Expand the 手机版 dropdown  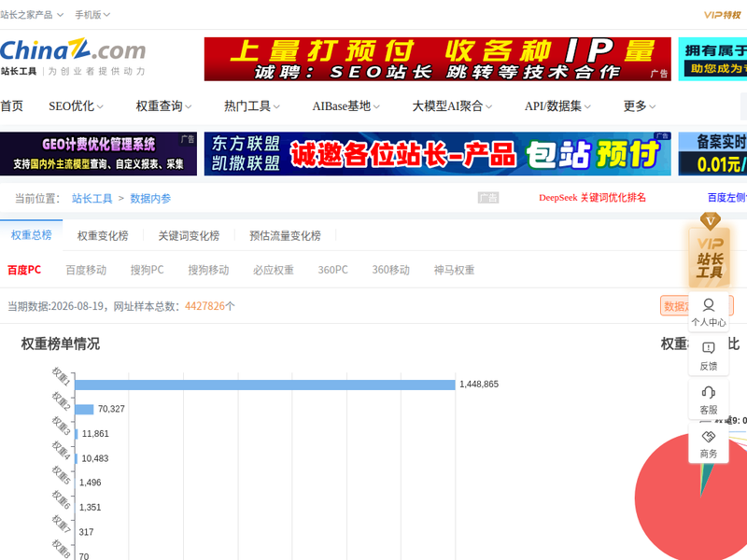point(92,15)
